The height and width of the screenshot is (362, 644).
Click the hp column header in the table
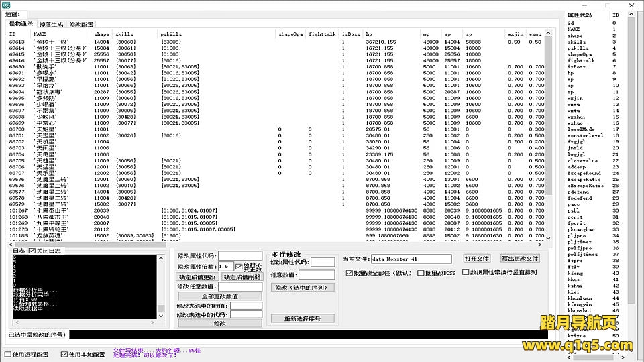tap(368, 33)
